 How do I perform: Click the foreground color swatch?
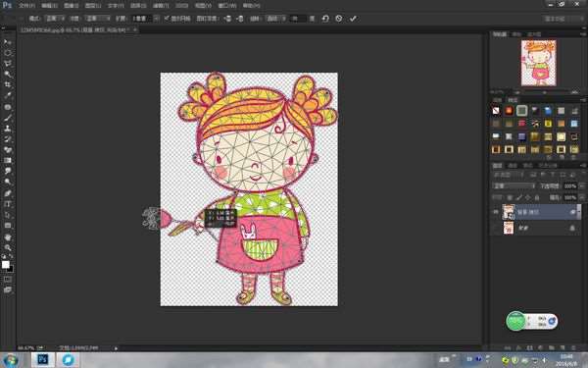[6, 264]
